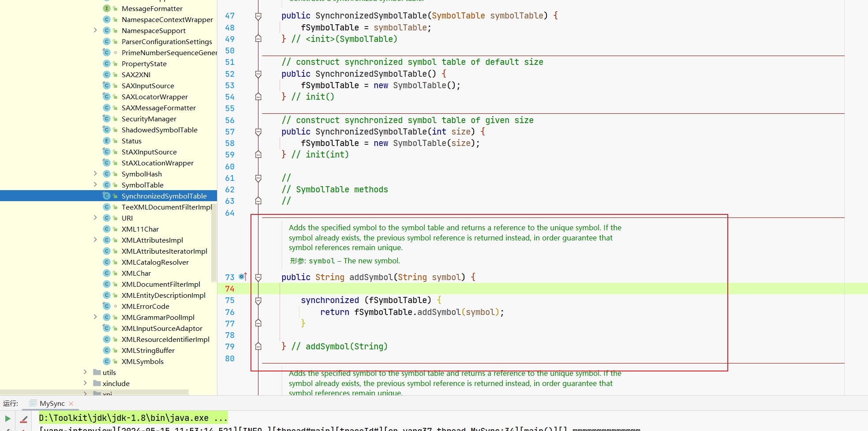The height and width of the screenshot is (431, 868).
Task: Select XMLCatalogResolver in project tree
Action: pos(155,262)
